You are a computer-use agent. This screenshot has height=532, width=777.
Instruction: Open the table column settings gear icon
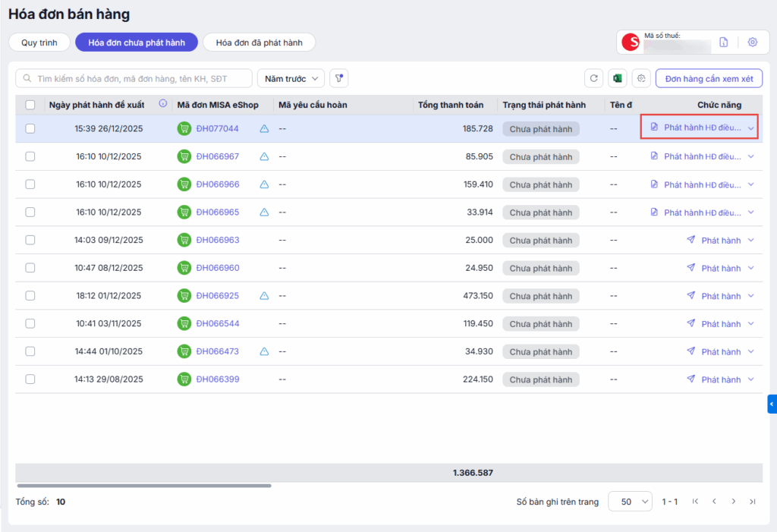pyautogui.click(x=642, y=79)
